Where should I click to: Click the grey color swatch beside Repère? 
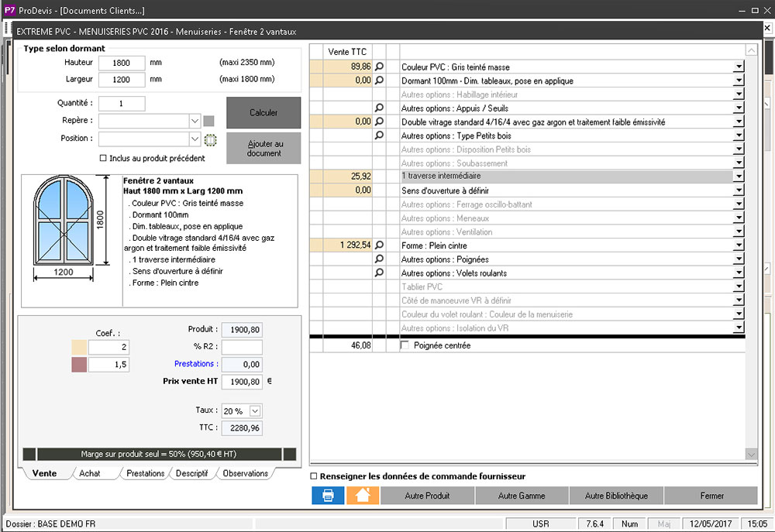tap(208, 121)
